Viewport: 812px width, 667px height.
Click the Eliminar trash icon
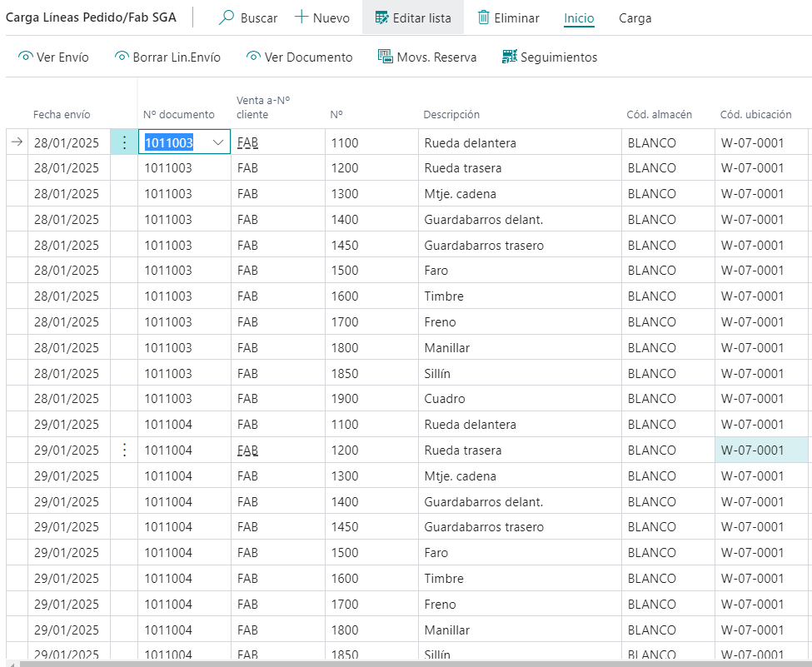[x=483, y=17]
